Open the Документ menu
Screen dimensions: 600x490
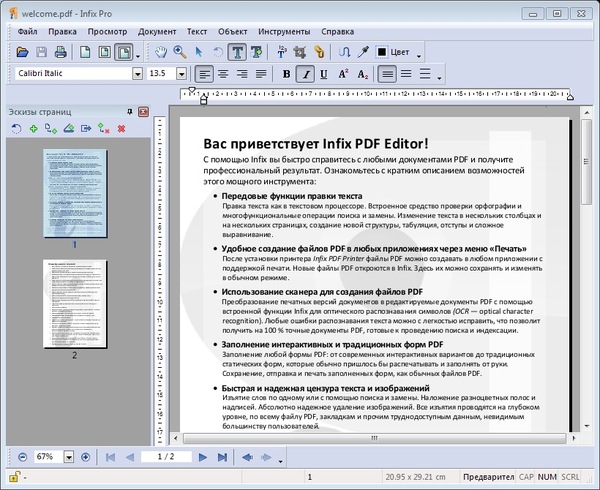(157, 31)
